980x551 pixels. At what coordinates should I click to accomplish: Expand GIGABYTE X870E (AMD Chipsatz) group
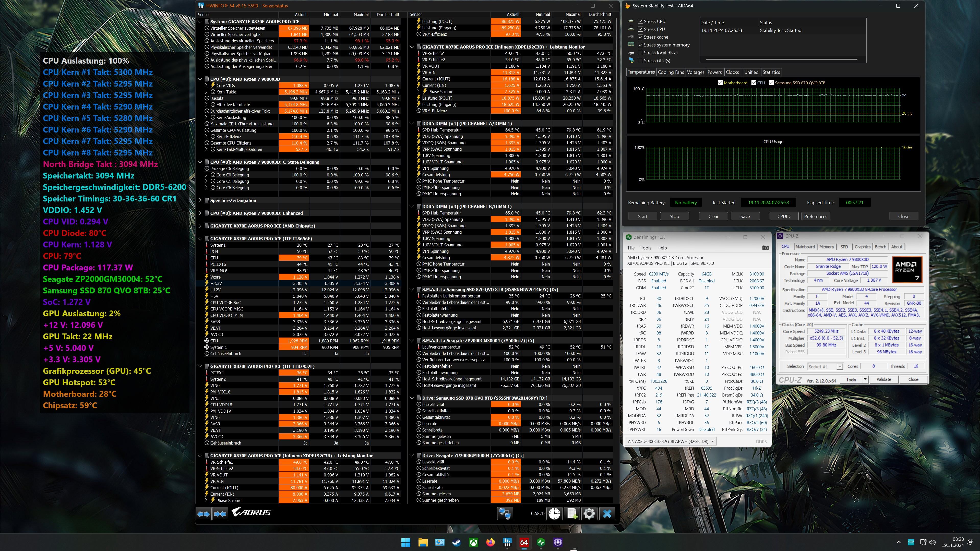point(200,226)
